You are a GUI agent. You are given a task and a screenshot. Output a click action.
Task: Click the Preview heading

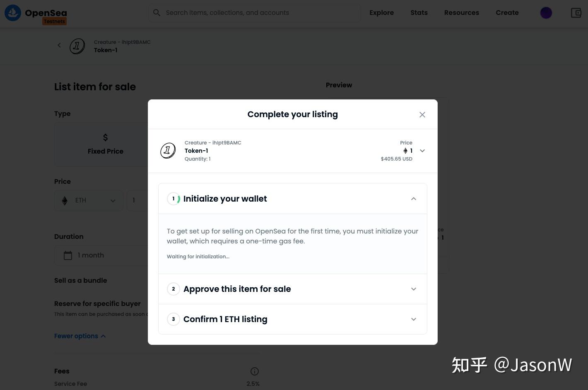pyautogui.click(x=339, y=85)
